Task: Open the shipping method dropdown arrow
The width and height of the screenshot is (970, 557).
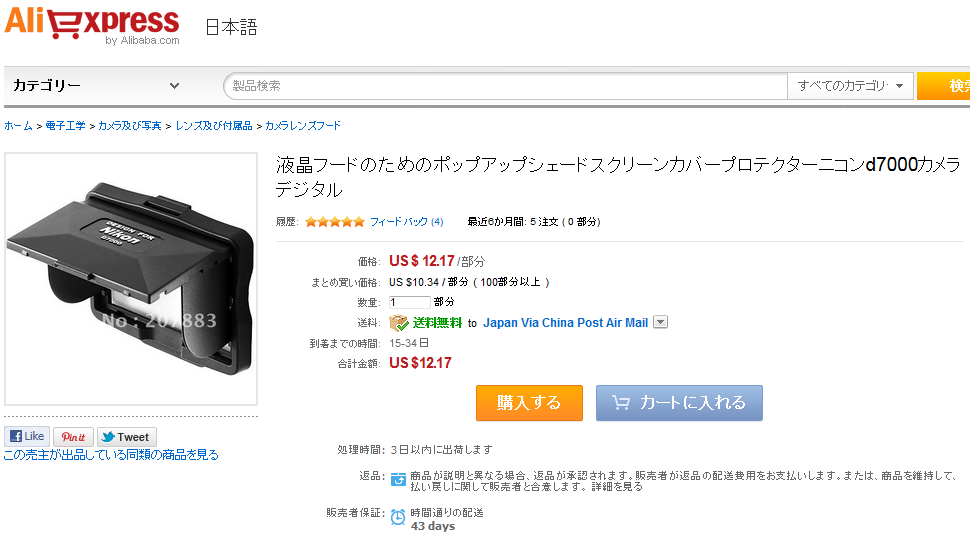Action: pos(660,323)
